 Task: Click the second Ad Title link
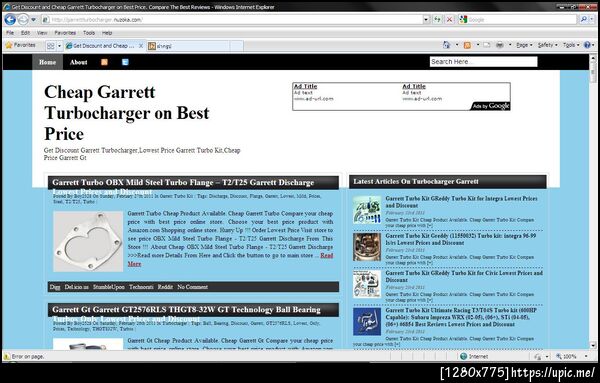coord(414,86)
